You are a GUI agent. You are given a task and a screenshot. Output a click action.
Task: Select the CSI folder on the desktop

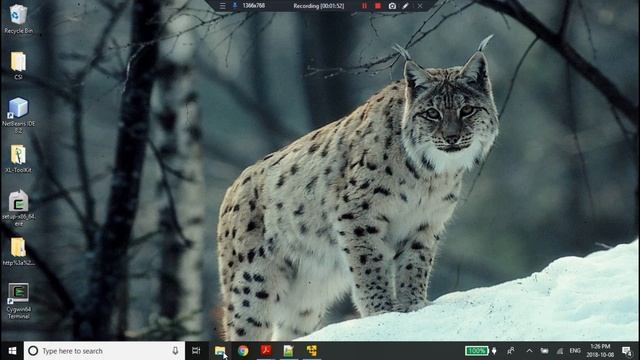[x=18, y=65]
